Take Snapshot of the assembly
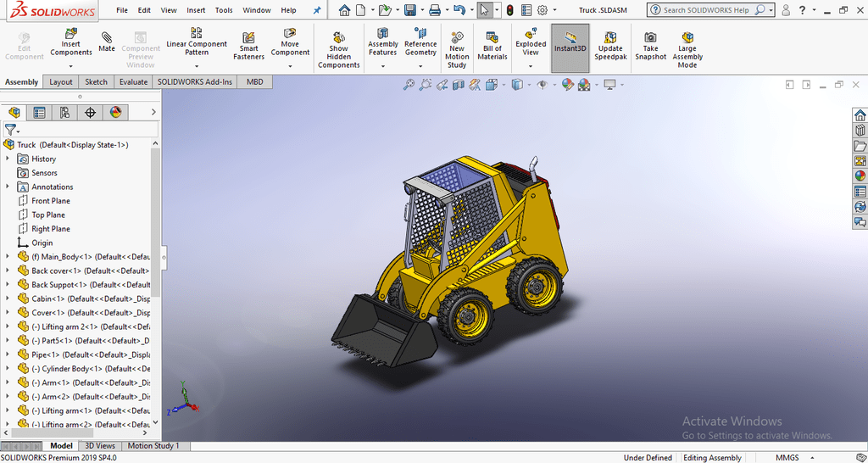This screenshot has height=463, width=868. click(x=650, y=46)
